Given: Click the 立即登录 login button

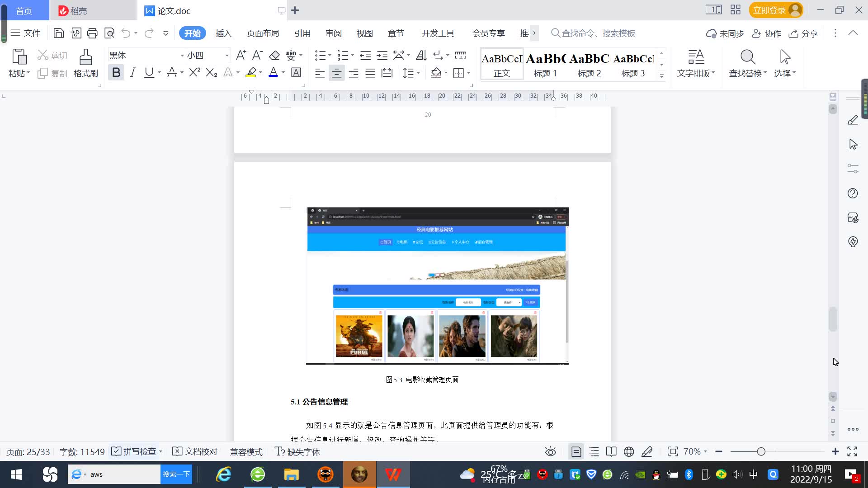Looking at the screenshot, I should 769,10.
